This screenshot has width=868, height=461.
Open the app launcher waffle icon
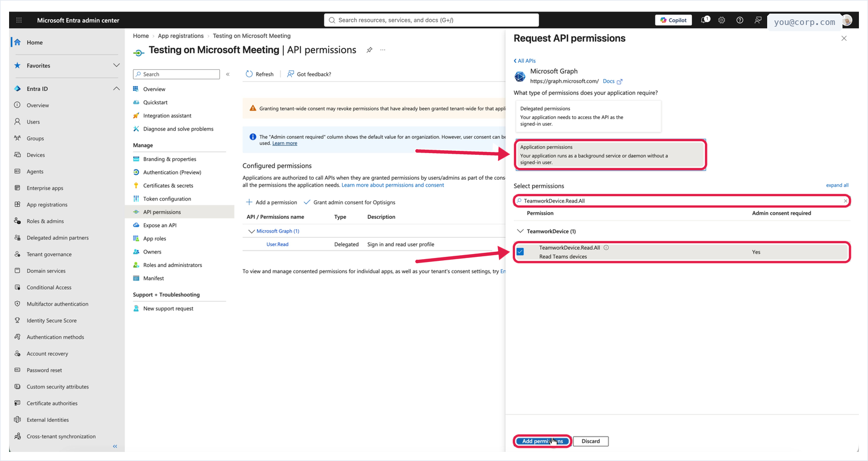coord(19,20)
